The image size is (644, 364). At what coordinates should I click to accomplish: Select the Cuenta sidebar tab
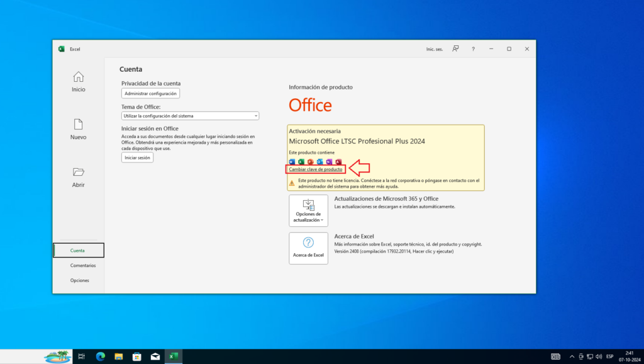[x=78, y=250]
